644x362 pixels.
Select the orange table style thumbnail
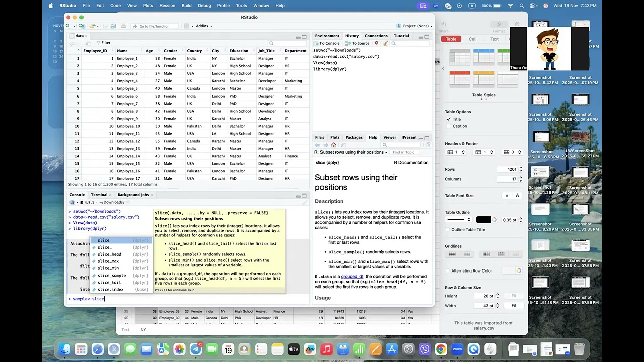(484, 79)
